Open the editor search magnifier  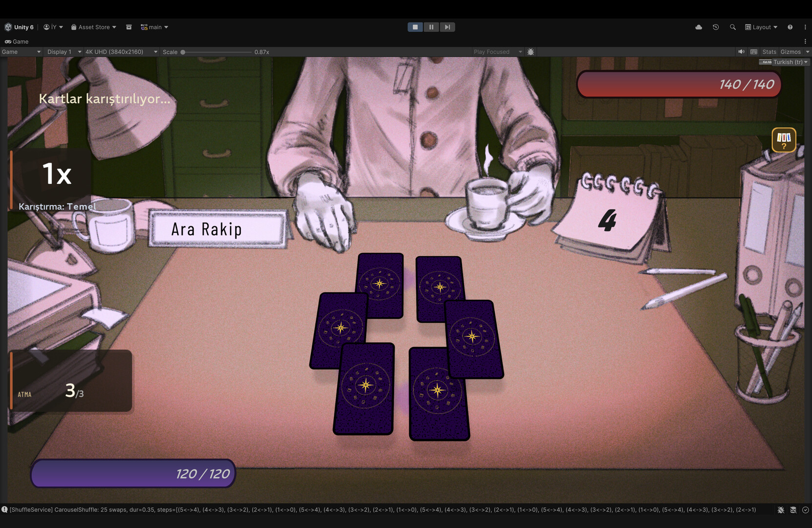click(x=733, y=27)
